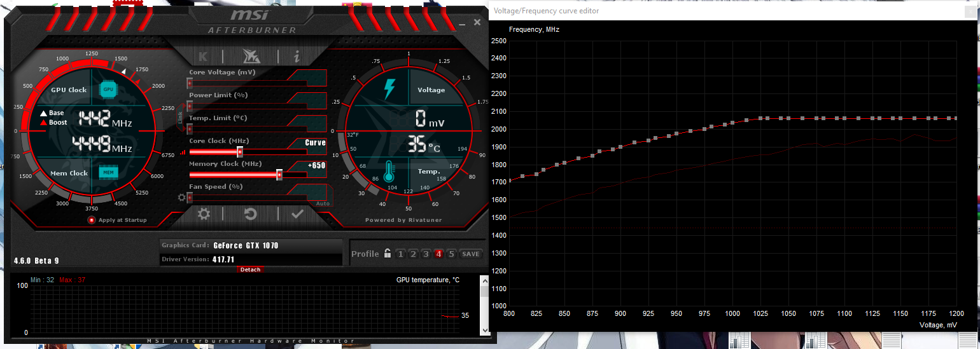980x349 pixels.
Task: Click 'Min : 32' in hardware monitor
Action: (x=41, y=280)
